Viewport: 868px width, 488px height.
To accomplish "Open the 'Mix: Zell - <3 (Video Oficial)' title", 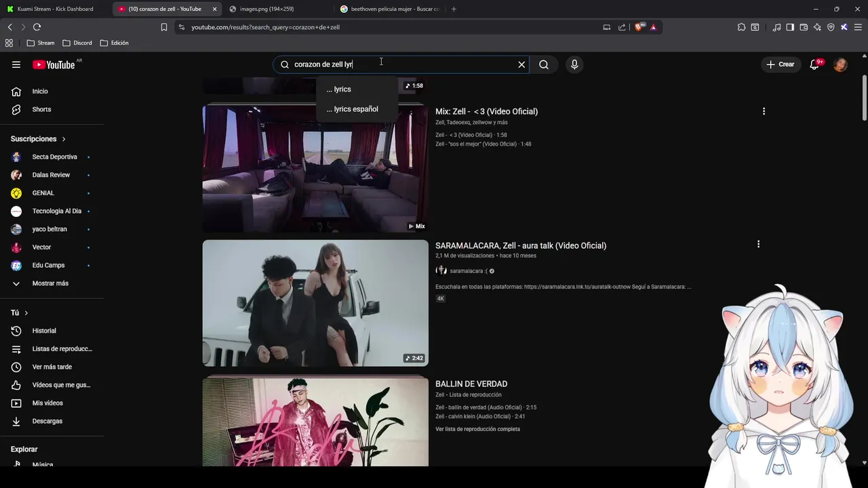I will tap(486, 111).
